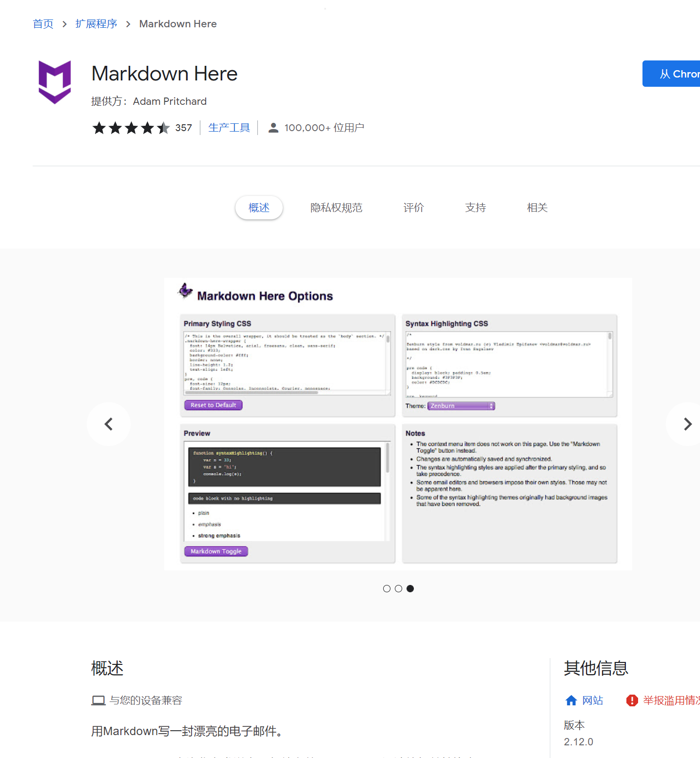
Task: Add extension with the blue Chrome button
Action: pyautogui.click(x=671, y=74)
